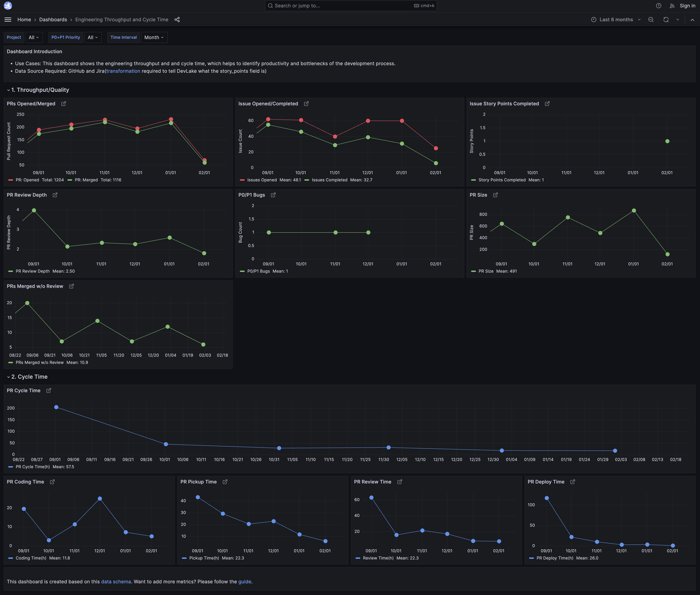Click the share dashboard icon
Screen dimensions: 700x595
[x=177, y=20]
